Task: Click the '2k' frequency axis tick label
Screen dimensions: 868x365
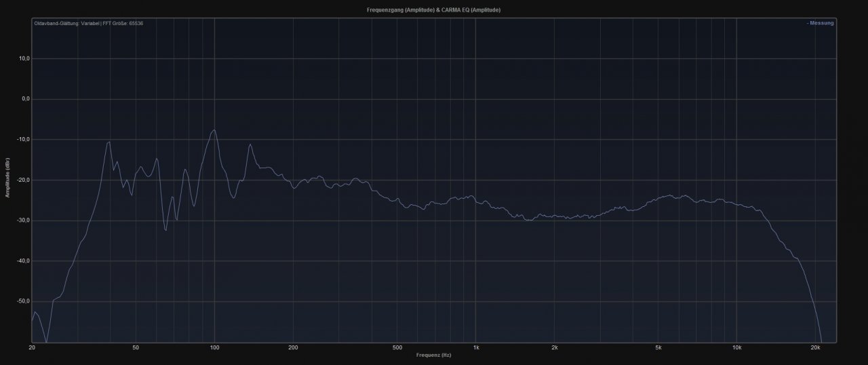Action: pyautogui.click(x=554, y=348)
